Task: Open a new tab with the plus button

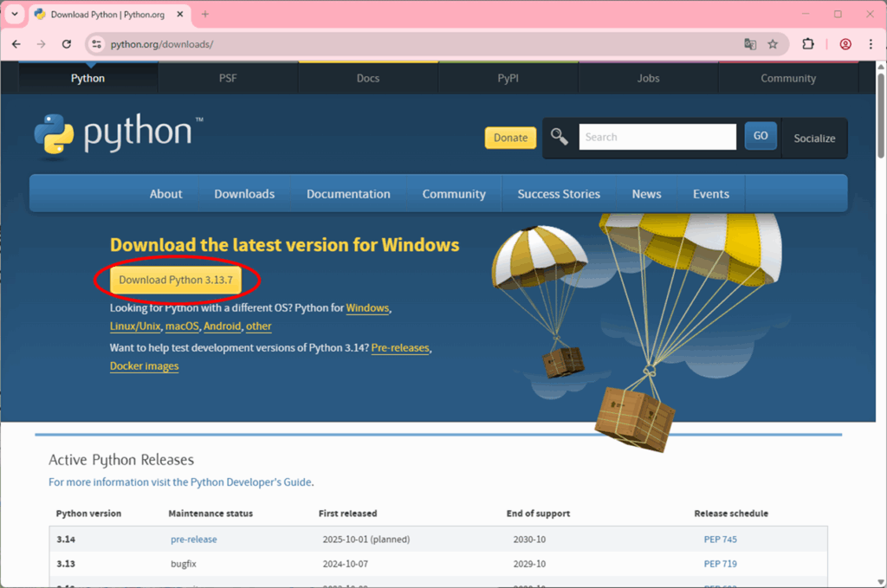Action: (x=204, y=14)
